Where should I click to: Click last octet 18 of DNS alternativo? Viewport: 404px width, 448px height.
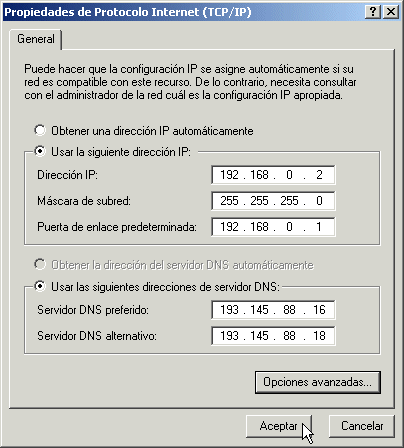pyautogui.click(x=319, y=336)
